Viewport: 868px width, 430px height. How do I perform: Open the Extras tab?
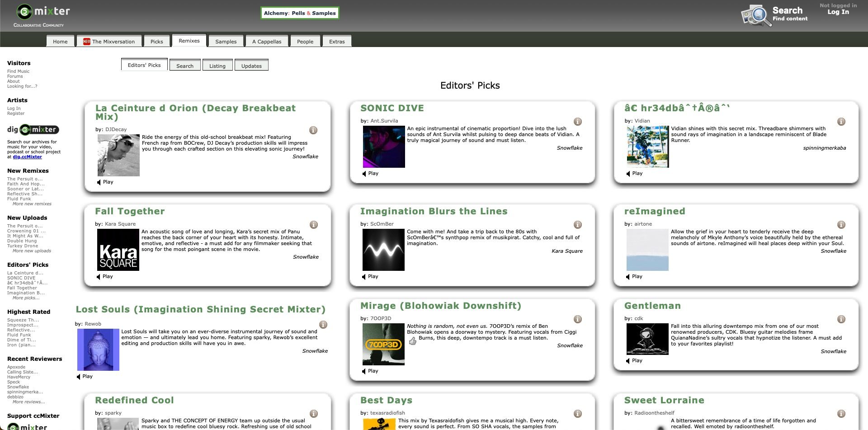(337, 42)
